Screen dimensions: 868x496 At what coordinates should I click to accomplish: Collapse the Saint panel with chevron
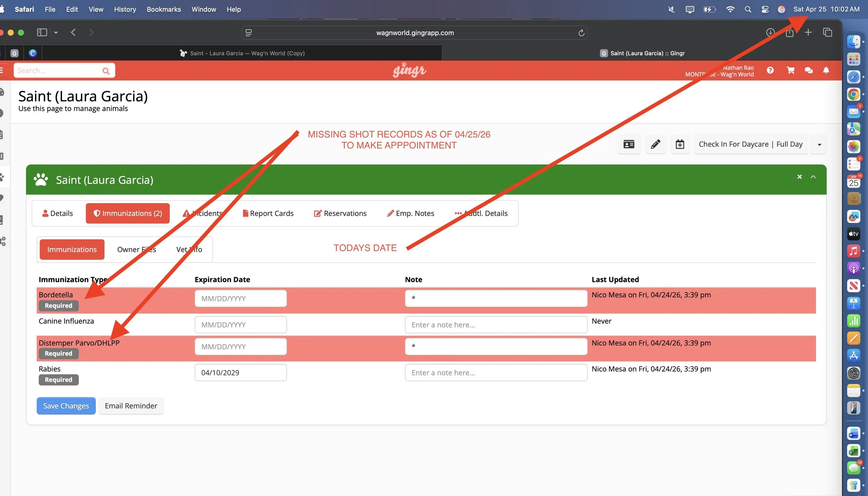point(813,177)
